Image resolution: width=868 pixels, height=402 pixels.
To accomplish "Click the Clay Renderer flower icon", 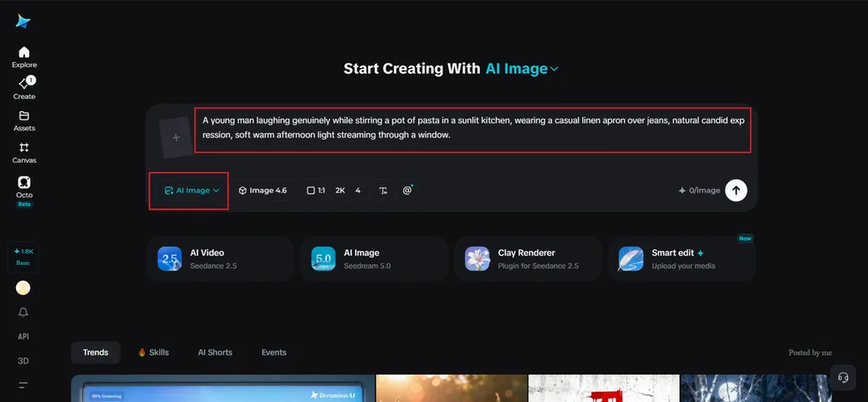I will (477, 259).
